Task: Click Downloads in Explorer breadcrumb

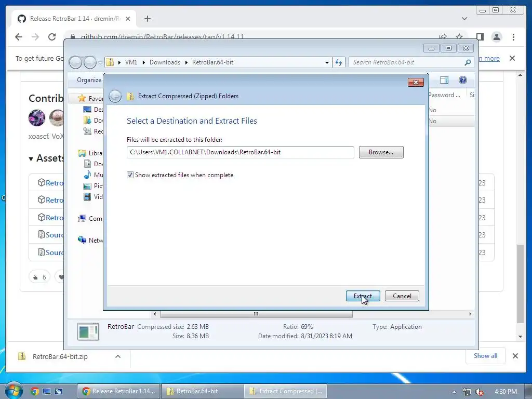Action: click(165, 62)
